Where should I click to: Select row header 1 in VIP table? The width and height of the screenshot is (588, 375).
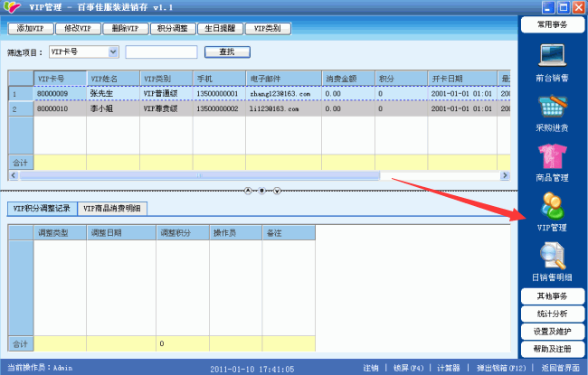pos(21,94)
